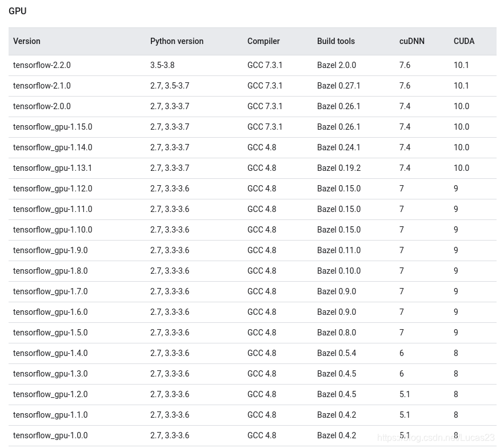Select the tensorflow_gpu-1.5.0 cell

point(50,333)
